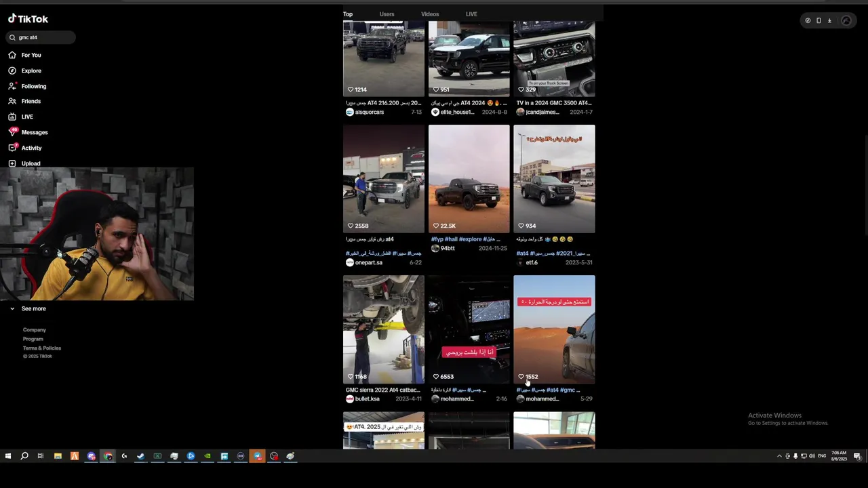Open the clock showing 7:06 AM
The image size is (868, 488).
click(x=839, y=456)
